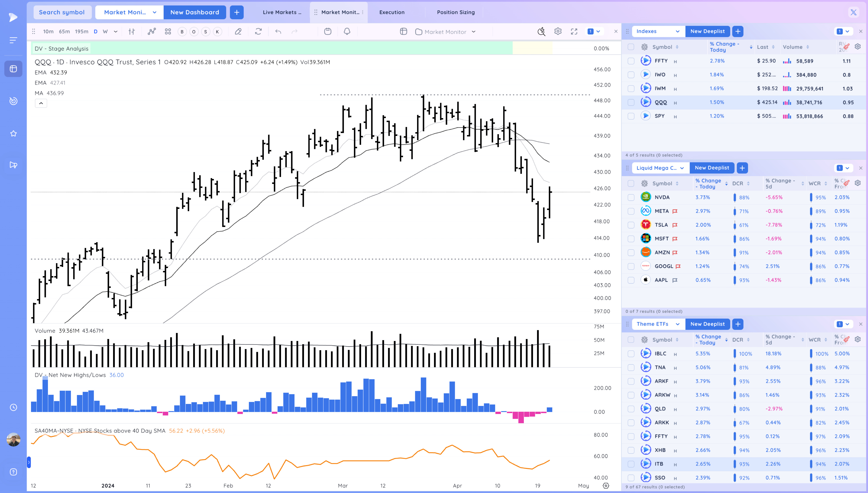This screenshot has width=868, height=493.
Task: Open the chart type bars icon
Action: tap(132, 31)
